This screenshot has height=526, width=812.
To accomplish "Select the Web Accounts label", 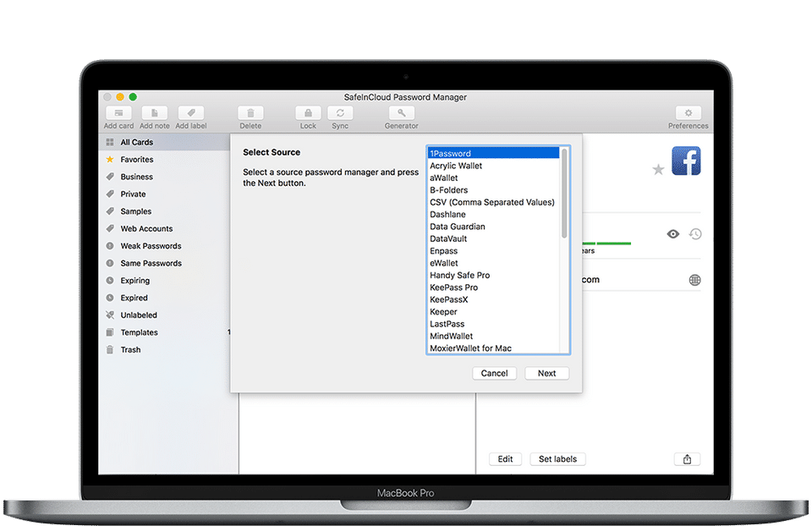I will point(164,228).
